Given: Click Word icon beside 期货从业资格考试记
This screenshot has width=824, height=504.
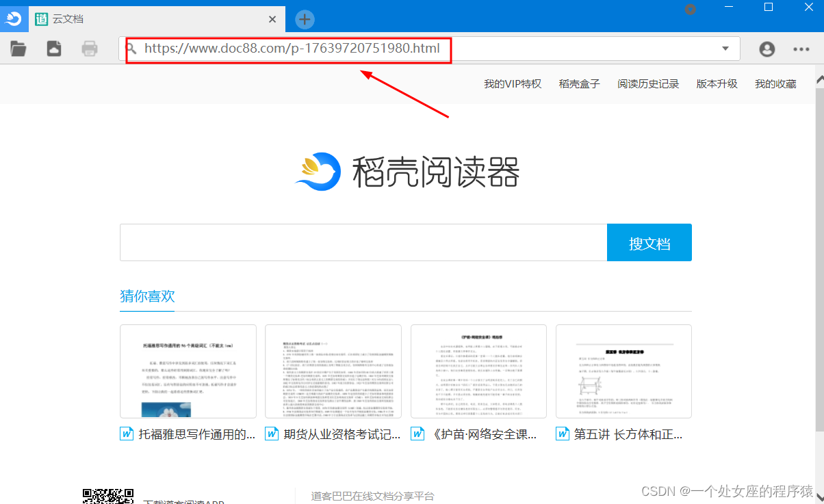Looking at the screenshot, I should point(272,434).
